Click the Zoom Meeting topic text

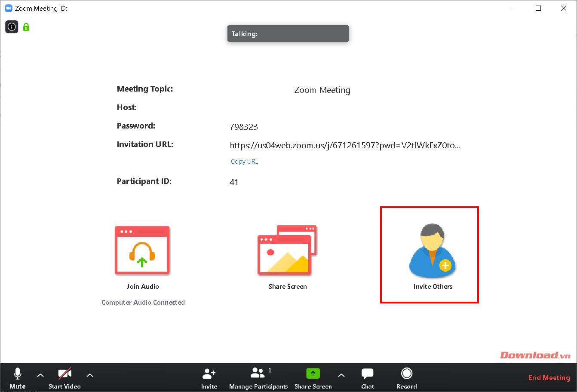[322, 90]
